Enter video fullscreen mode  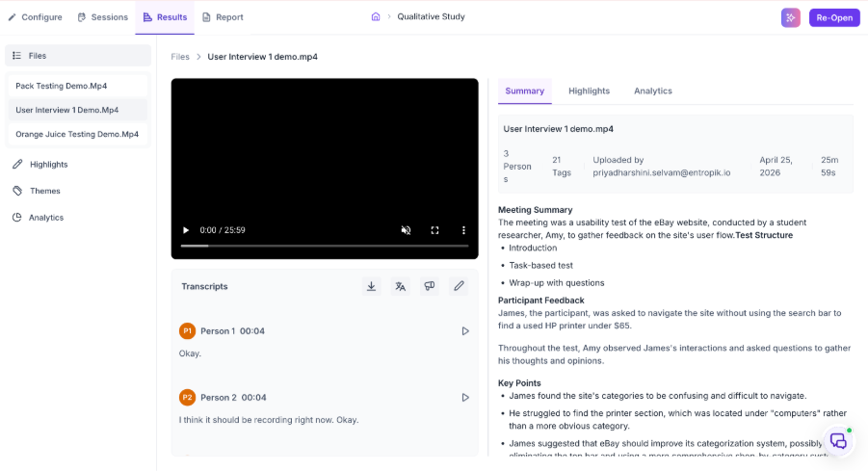click(434, 230)
